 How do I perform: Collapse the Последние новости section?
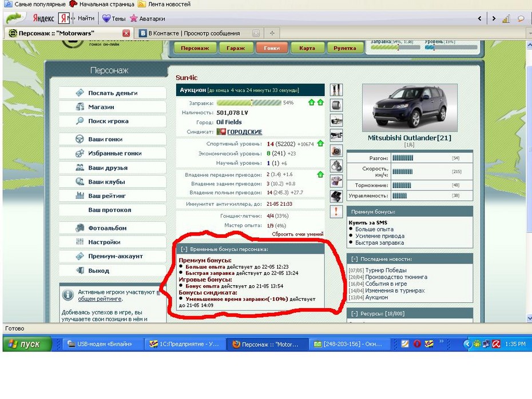354,259
